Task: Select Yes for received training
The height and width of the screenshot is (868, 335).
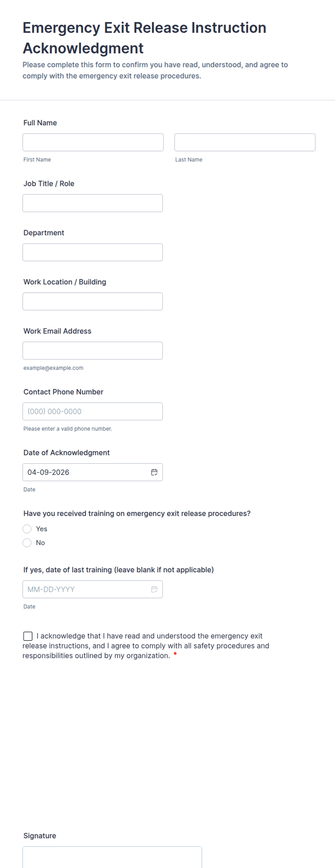Action: point(27,529)
